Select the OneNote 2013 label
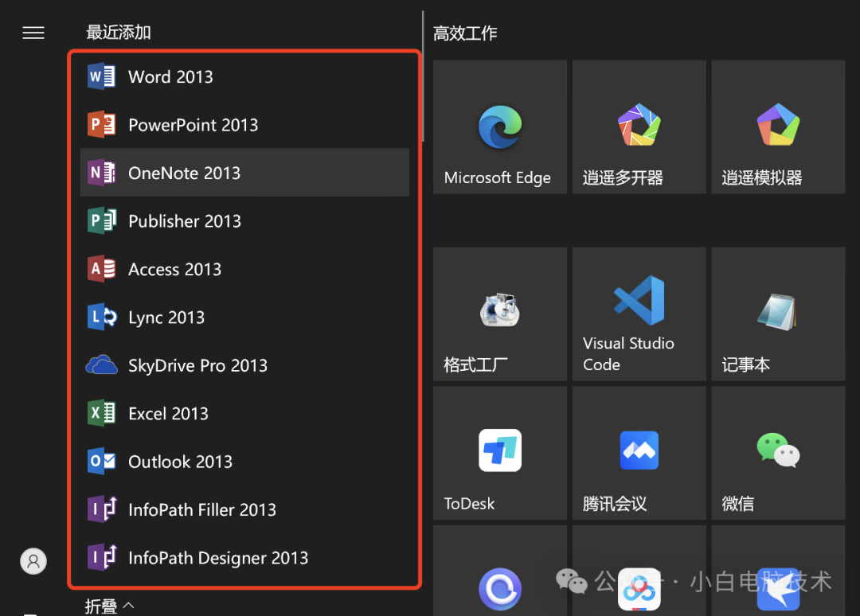This screenshot has height=616, width=860. pos(184,173)
